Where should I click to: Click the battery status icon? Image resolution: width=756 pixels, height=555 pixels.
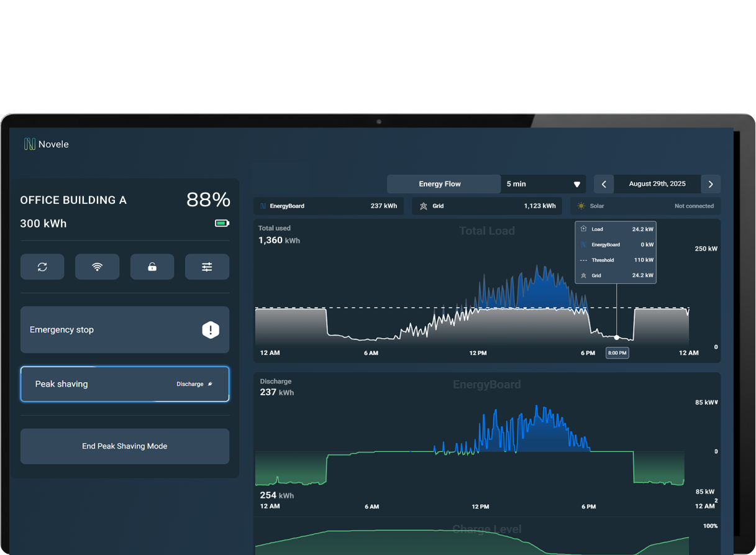click(x=222, y=223)
